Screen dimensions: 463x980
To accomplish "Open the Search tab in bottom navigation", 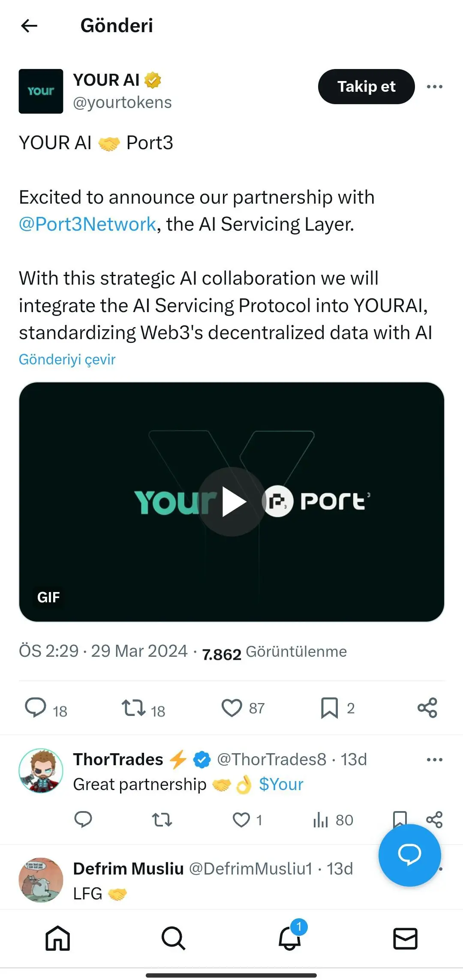I will (x=173, y=938).
